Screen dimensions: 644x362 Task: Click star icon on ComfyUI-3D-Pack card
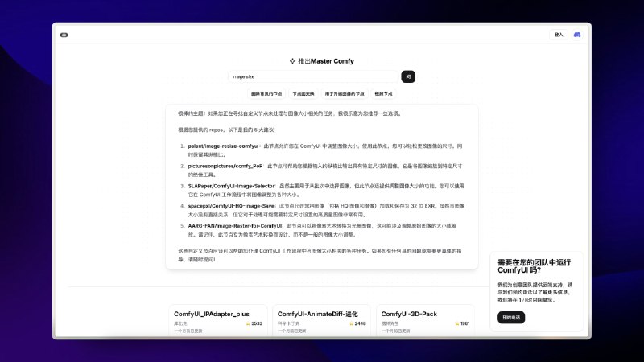pos(456,324)
